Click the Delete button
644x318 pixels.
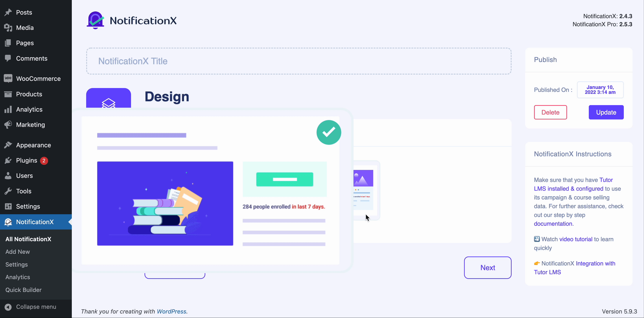(x=550, y=112)
